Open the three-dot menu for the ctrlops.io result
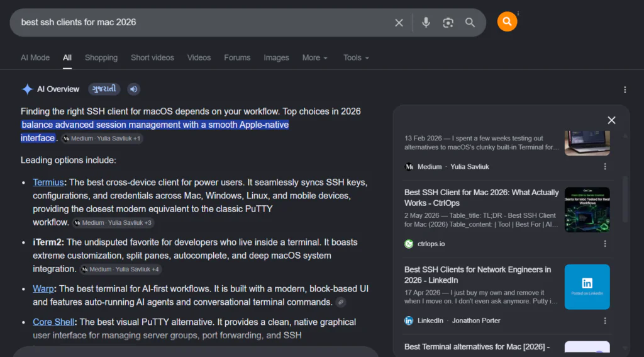This screenshot has width=644, height=357. (605, 244)
